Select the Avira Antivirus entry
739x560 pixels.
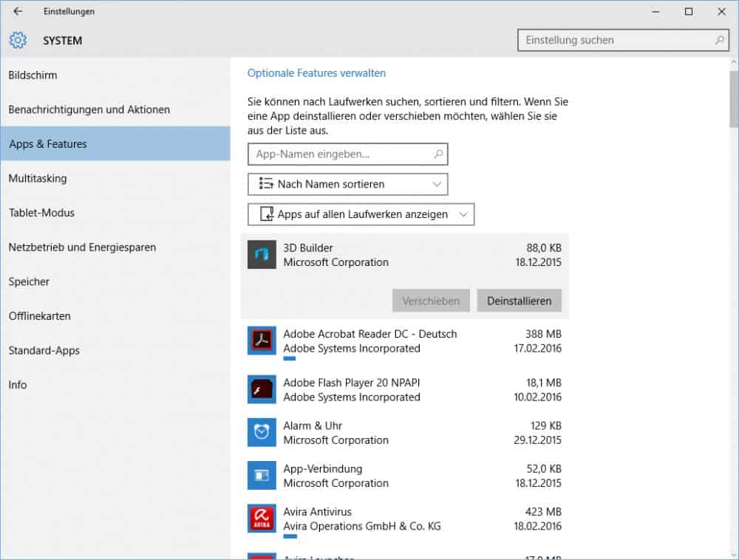[x=404, y=520]
